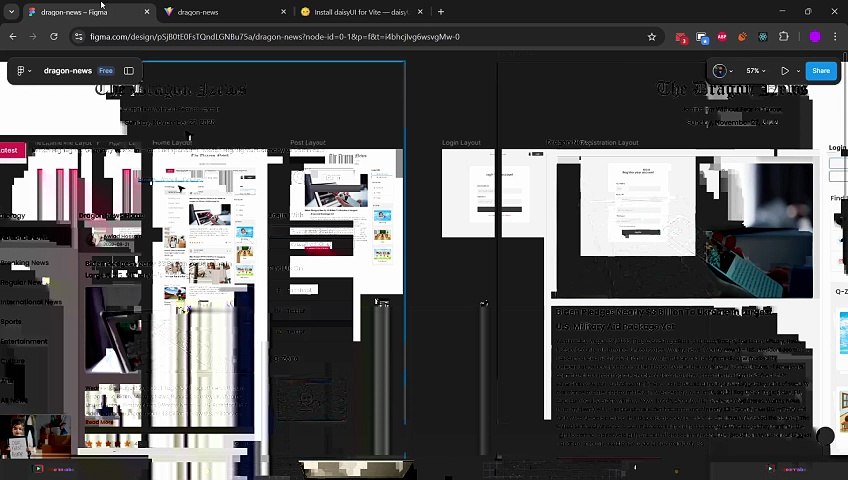Maximize or restore the Chrome window

tap(808, 11)
